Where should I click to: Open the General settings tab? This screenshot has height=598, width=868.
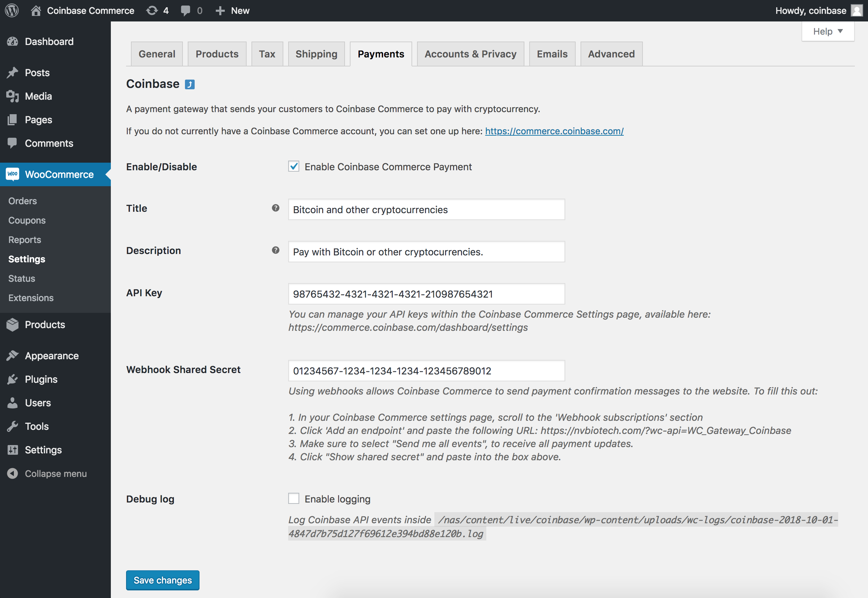click(x=156, y=54)
